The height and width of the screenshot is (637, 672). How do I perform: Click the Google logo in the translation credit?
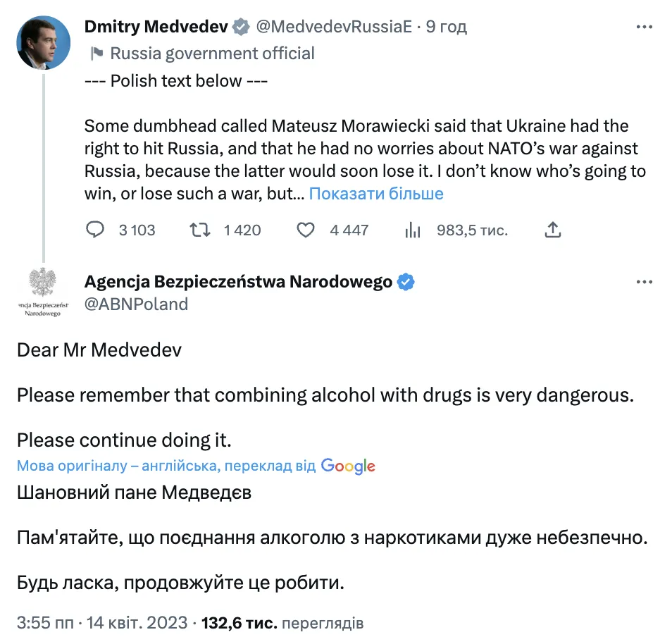(348, 466)
